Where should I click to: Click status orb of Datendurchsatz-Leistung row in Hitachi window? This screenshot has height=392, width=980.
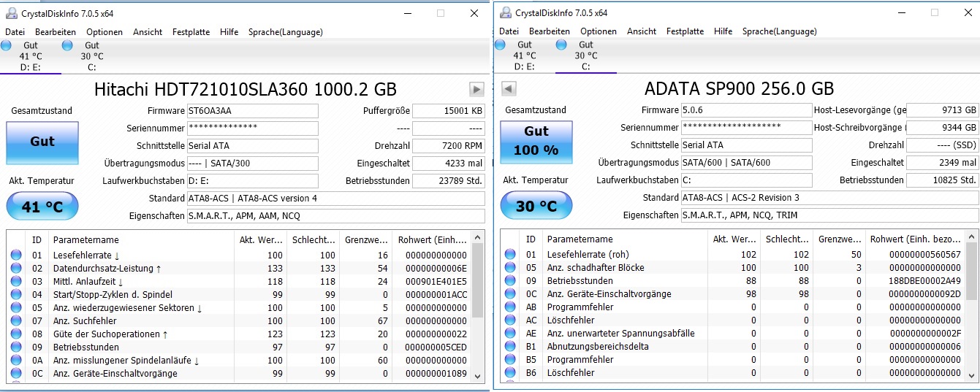point(16,269)
